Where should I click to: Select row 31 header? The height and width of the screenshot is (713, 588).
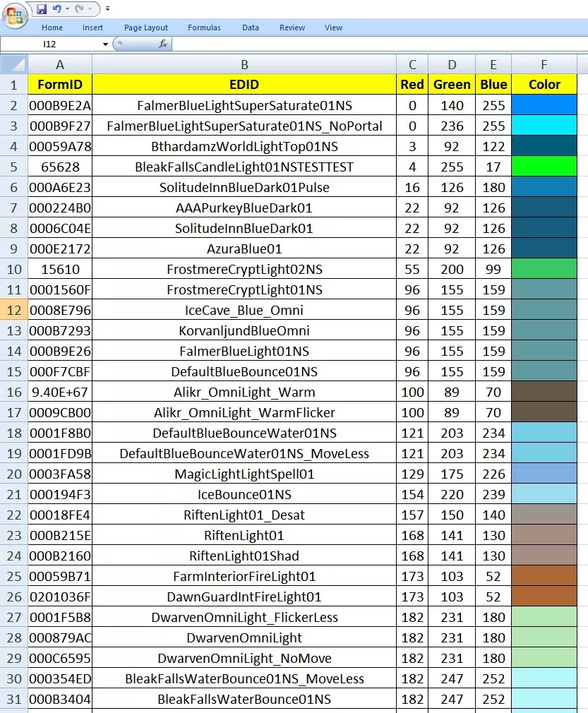[x=14, y=699]
